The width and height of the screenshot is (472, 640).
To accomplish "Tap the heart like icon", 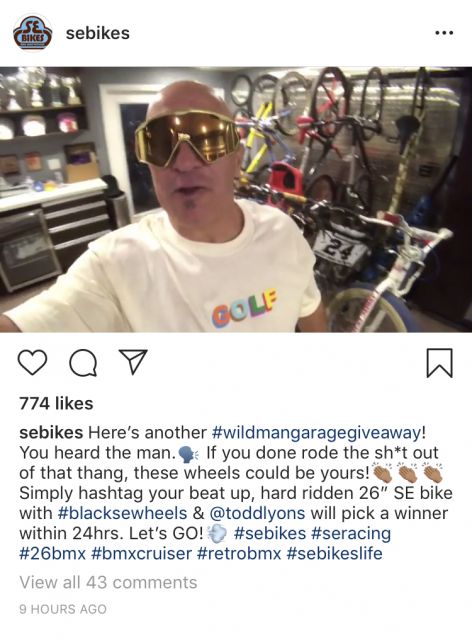I will (33, 362).
